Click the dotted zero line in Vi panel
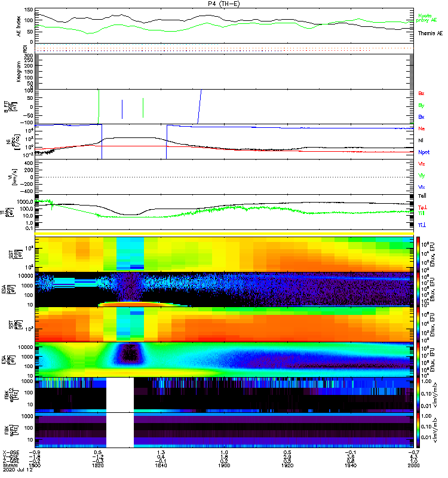Image resolution: width=448 pixels, height=478 pixels. [224, 177]
